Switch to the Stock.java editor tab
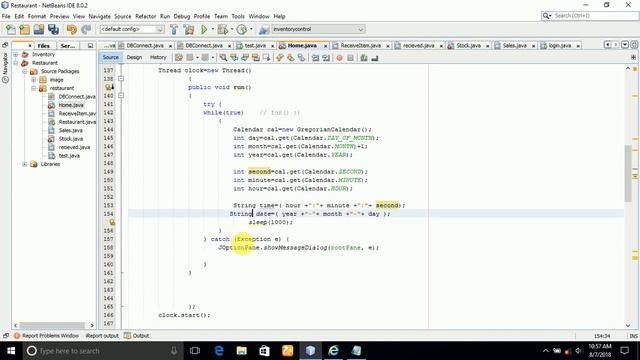The image size is (640, 360). [x=468, y=45]
